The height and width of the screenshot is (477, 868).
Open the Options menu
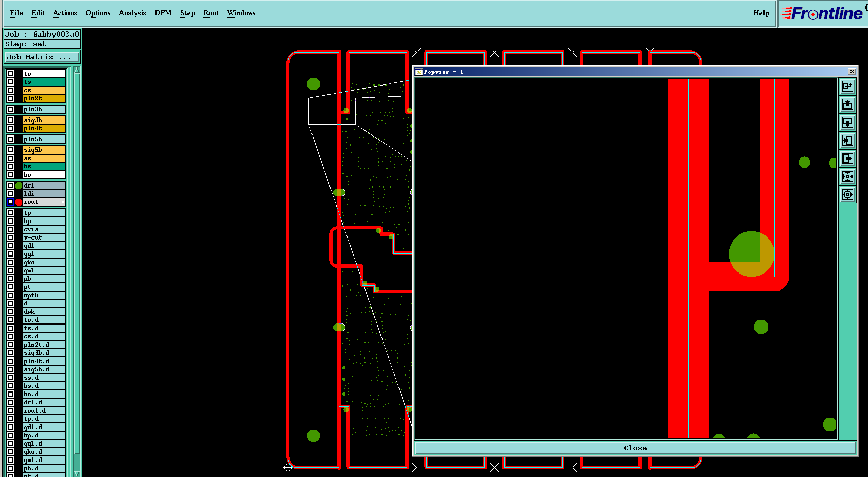point(98,13)
